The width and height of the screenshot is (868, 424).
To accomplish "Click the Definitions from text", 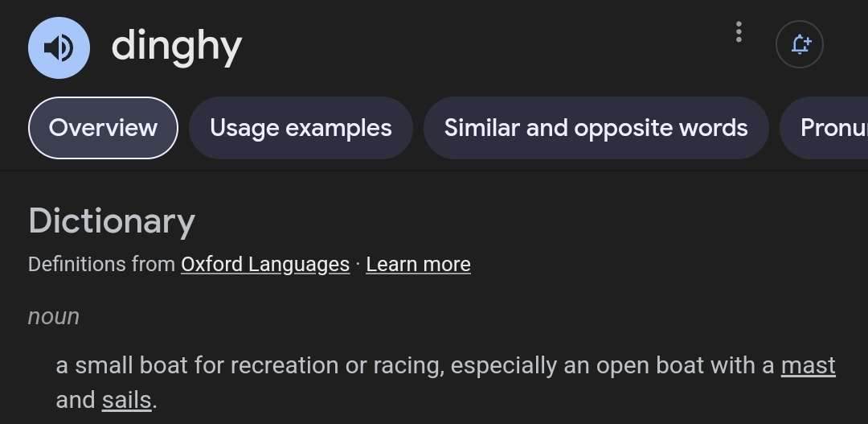I will point(101,265).
